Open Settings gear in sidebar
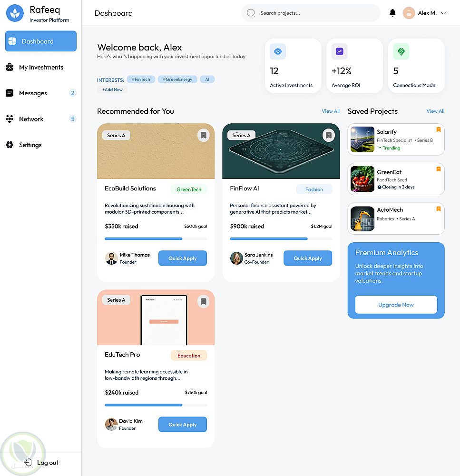The image size is (460, 476). (x=10, y=145)
